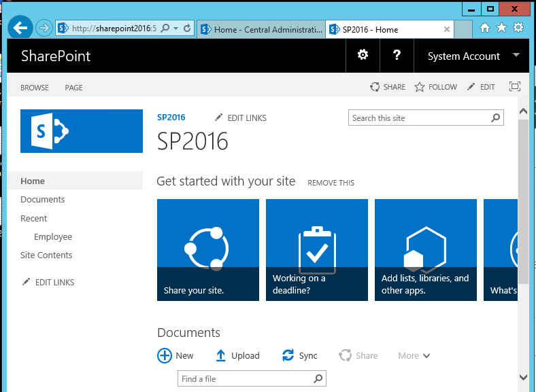Maximize the browser window
Screen dimensions: 536x392
tap(490, 9)
